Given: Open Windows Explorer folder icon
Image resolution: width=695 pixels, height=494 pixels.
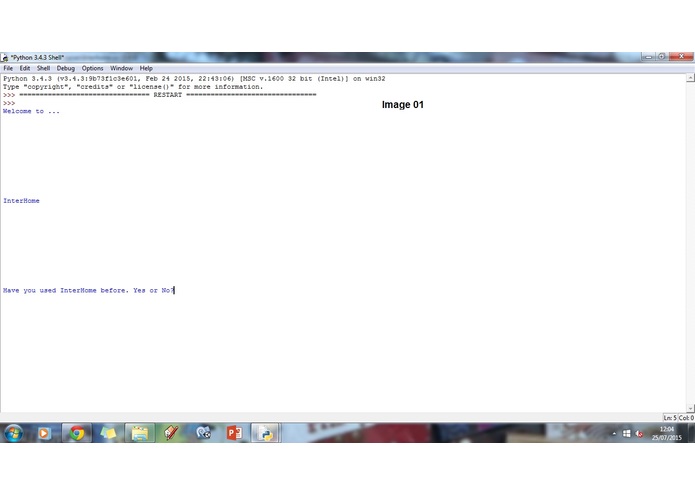Looking at the screenshot, I should 140,433.
